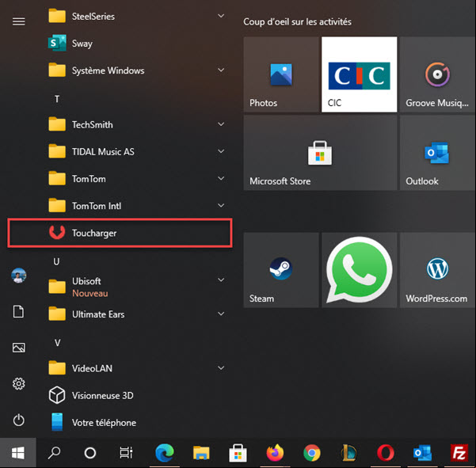Expand the TechSmith folder chevron
Image resolution: width=476 pixels, height=468 pixels.
click(221, 124)
